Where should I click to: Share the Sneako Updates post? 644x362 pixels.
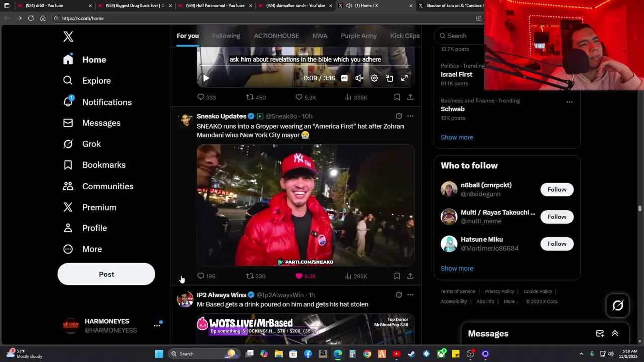[x=410, y=276]
